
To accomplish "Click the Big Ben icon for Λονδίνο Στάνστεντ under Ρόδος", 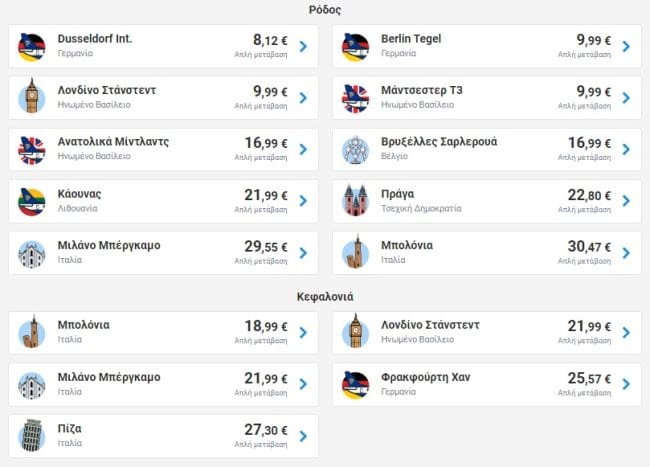I will coord(32,97).
